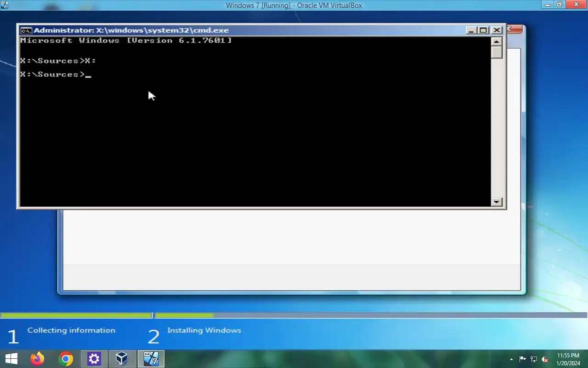Viewport: 588px width, 368px height.
Task: Click the VirtualBox window title bar icon
Action: click(x=5, y=5)
